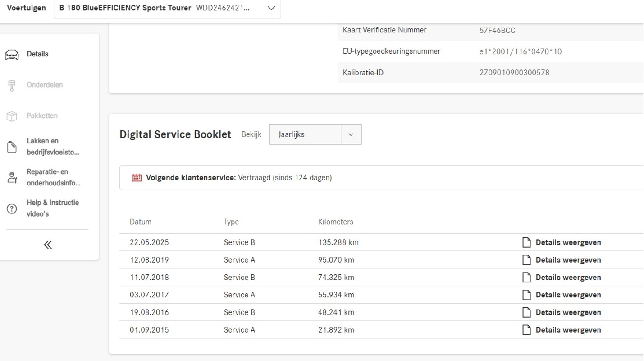The image size is (644, 361).
Task: Click the red calendar icon by Volgende klantenservice
Action: coord(137,178)
